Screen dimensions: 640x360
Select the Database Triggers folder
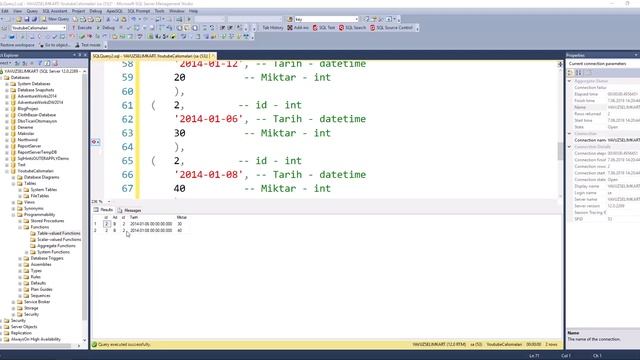(47, 258)
